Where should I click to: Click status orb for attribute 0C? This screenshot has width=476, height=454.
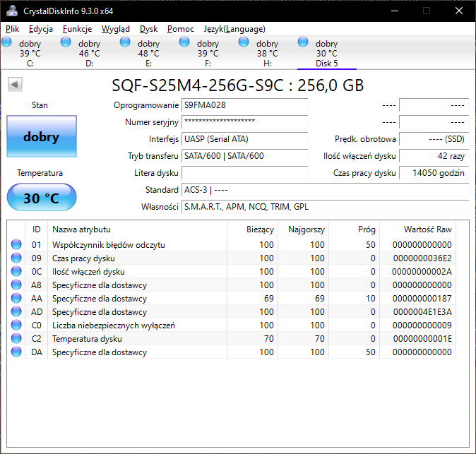click(16, 271)
